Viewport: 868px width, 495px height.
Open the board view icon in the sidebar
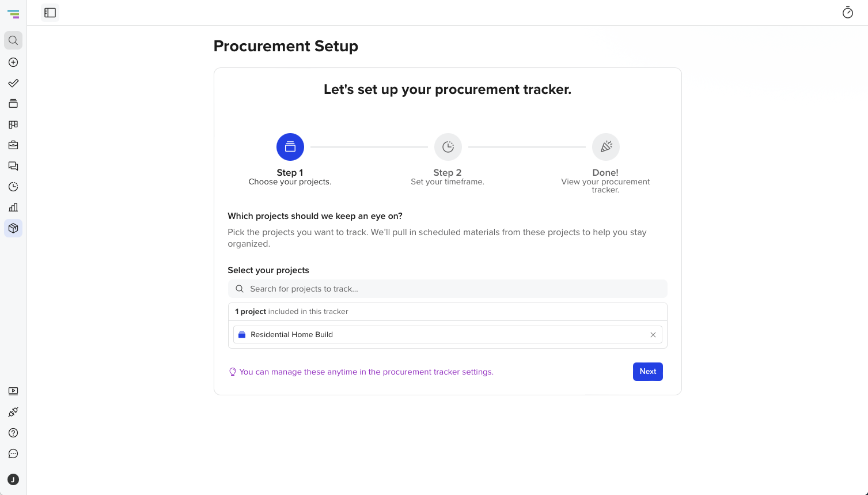[13, 124]
